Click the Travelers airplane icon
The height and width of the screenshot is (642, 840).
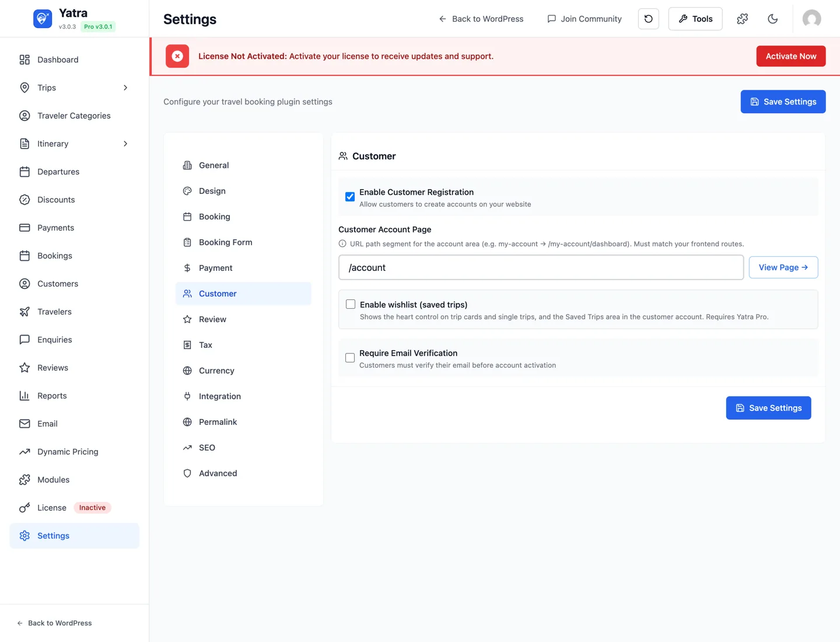pos(24,312)
